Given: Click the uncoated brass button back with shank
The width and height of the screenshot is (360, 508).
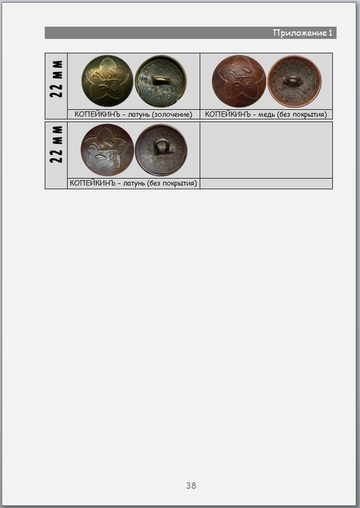Looking at the screenshot, I should (161, 150).
